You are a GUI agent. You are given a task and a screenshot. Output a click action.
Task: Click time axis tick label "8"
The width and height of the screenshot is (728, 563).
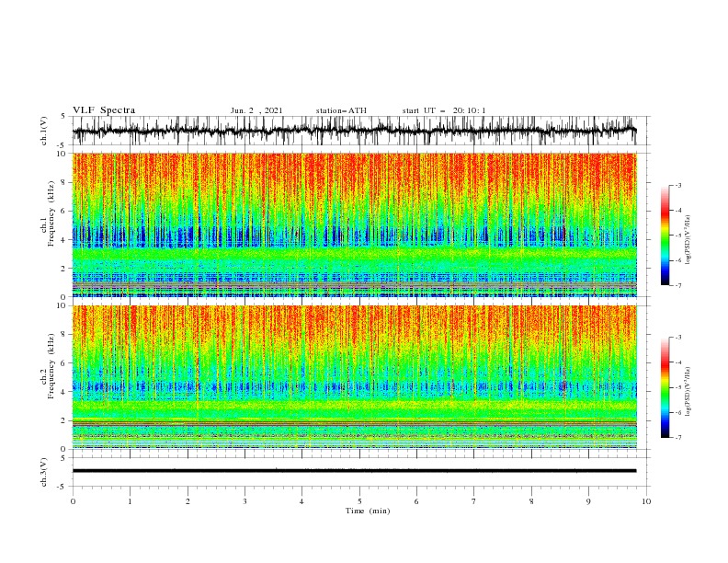coord(531,501)
